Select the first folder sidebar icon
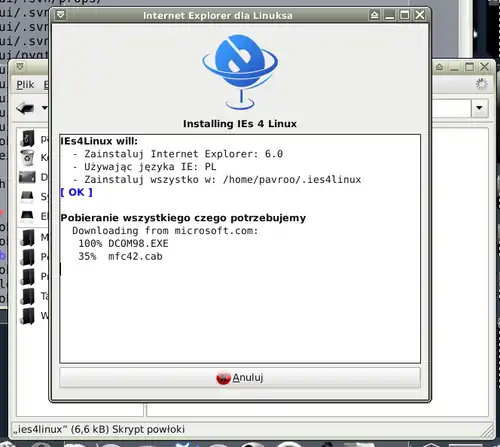Image resolution: width=500 pixels, height=447 pixels. click(27, 138)
